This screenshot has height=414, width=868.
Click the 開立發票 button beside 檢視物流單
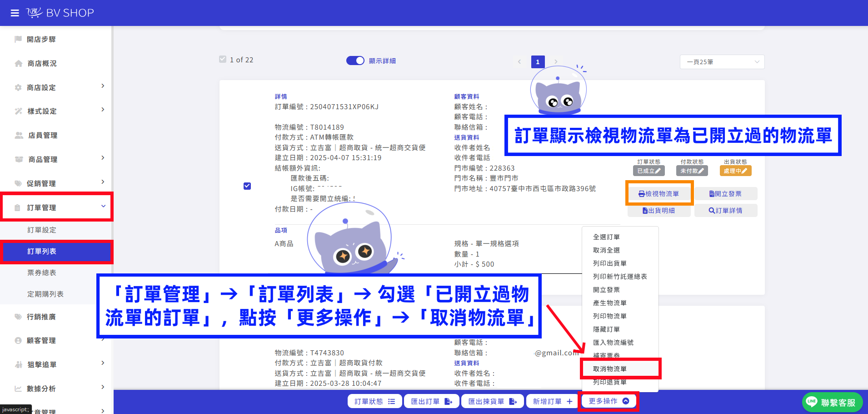click(x=726, y=194)
